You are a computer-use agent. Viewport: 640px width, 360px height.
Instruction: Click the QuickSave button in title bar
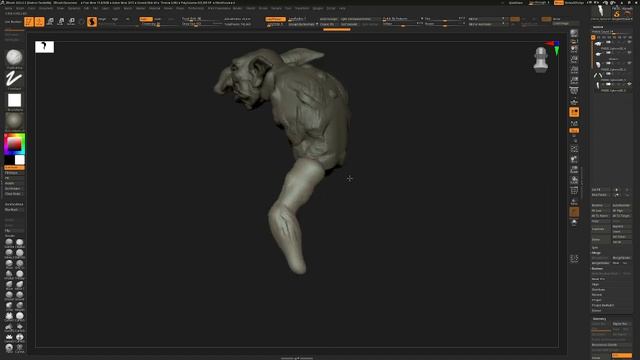click(516, 2)
